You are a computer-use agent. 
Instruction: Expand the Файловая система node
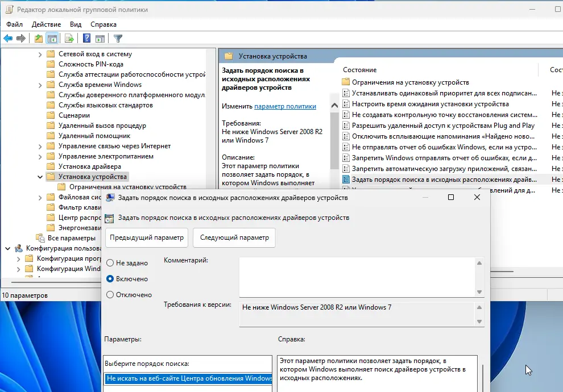[x=40, y=198]
